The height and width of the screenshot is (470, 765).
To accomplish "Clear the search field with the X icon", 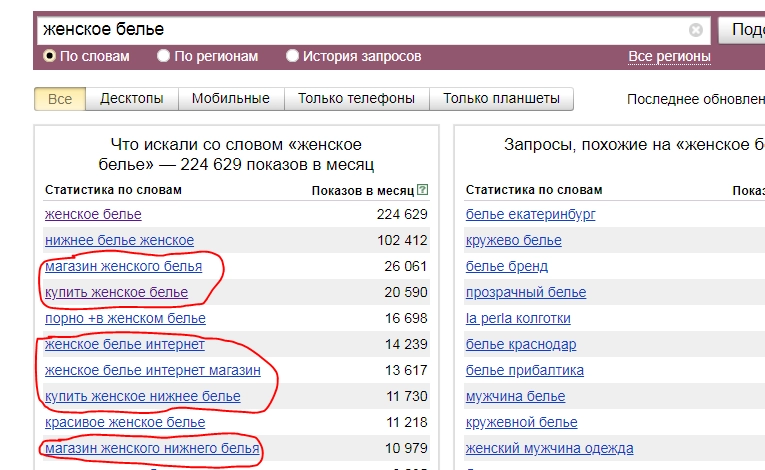I will pos(696,30).
